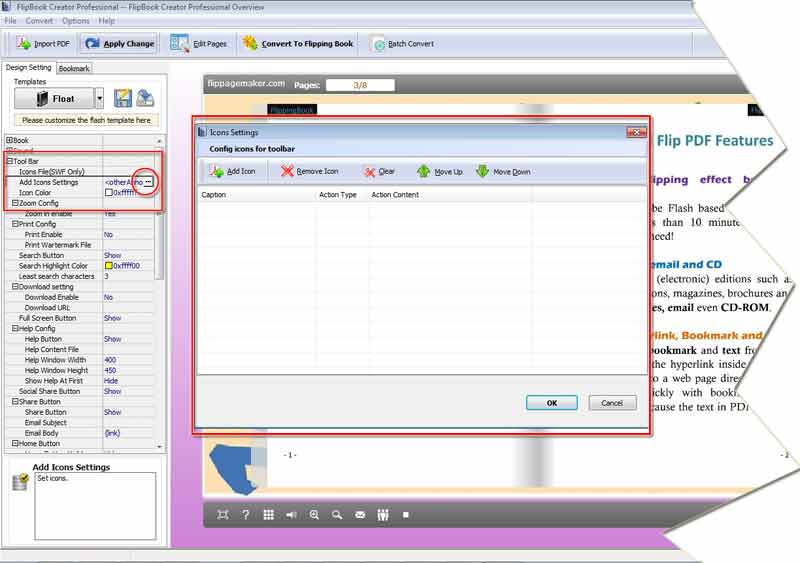Click the load template icon beside the save icon
Screen dimensions: 800x563
pyautogui.click(x=145, y=98)
